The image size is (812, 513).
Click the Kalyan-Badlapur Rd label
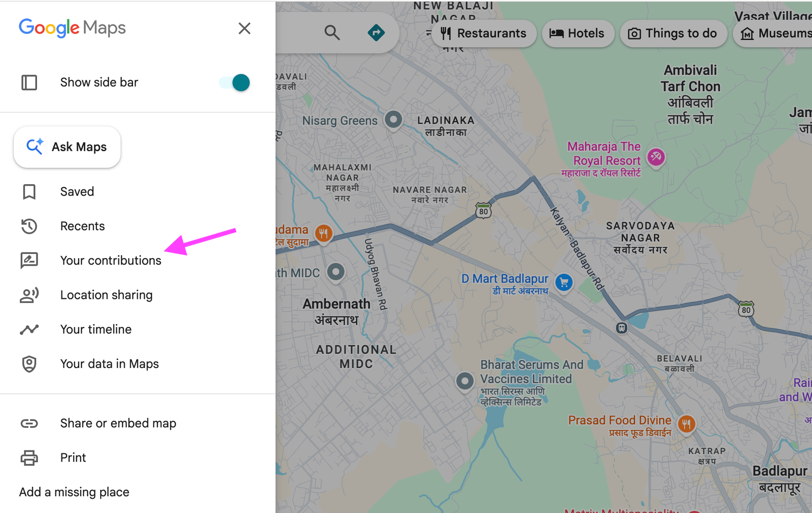[578, 249]
